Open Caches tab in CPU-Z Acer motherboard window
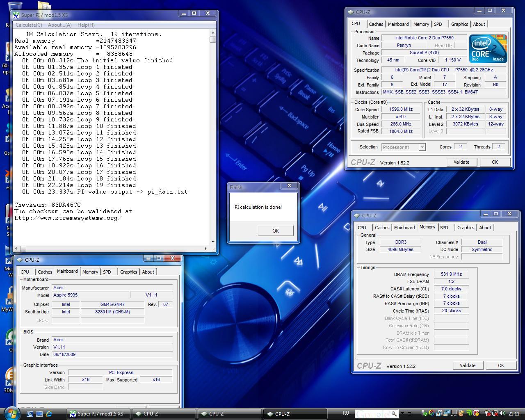 (x=45, y=272)
